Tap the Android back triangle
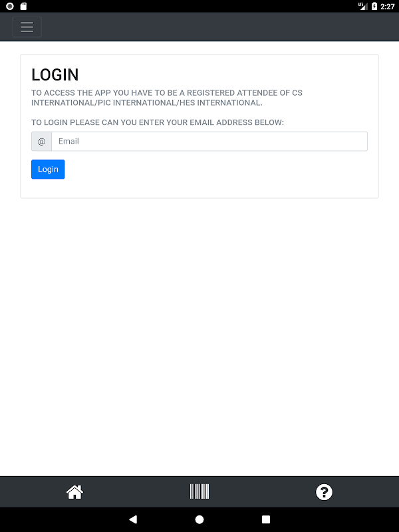The width and height of the screenshot is (399, 532). tap(133, 519)
